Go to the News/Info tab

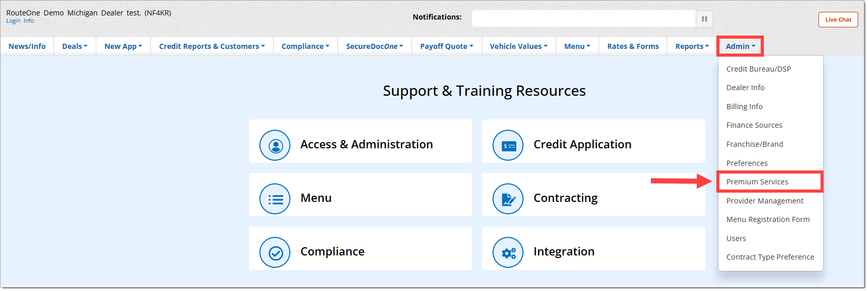[27, 46]
